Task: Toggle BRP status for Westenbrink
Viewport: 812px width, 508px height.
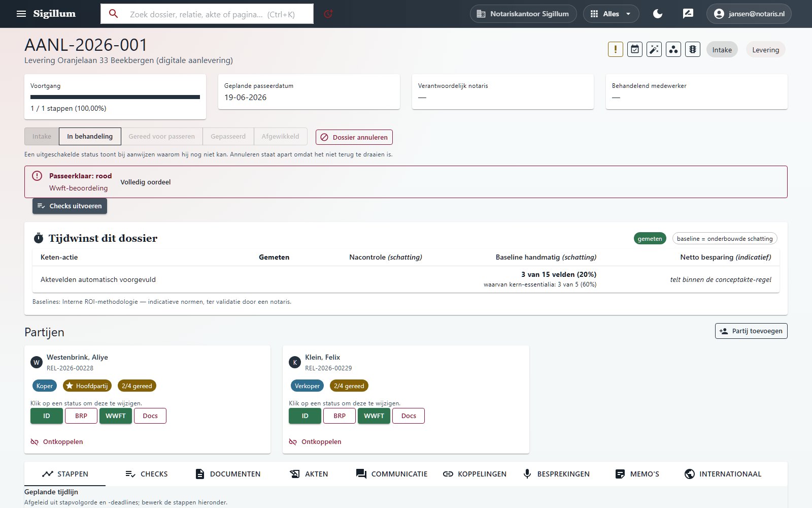Action: 81,416
